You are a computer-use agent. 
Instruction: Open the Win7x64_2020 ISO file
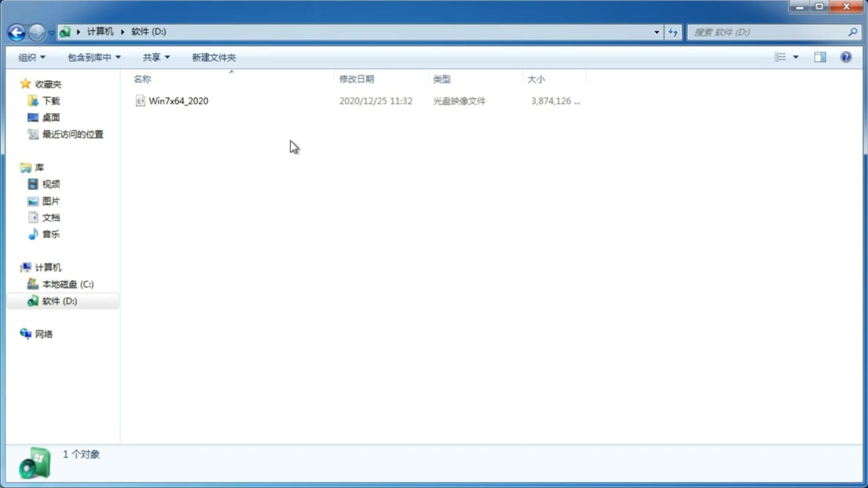(x=178, y=101)
